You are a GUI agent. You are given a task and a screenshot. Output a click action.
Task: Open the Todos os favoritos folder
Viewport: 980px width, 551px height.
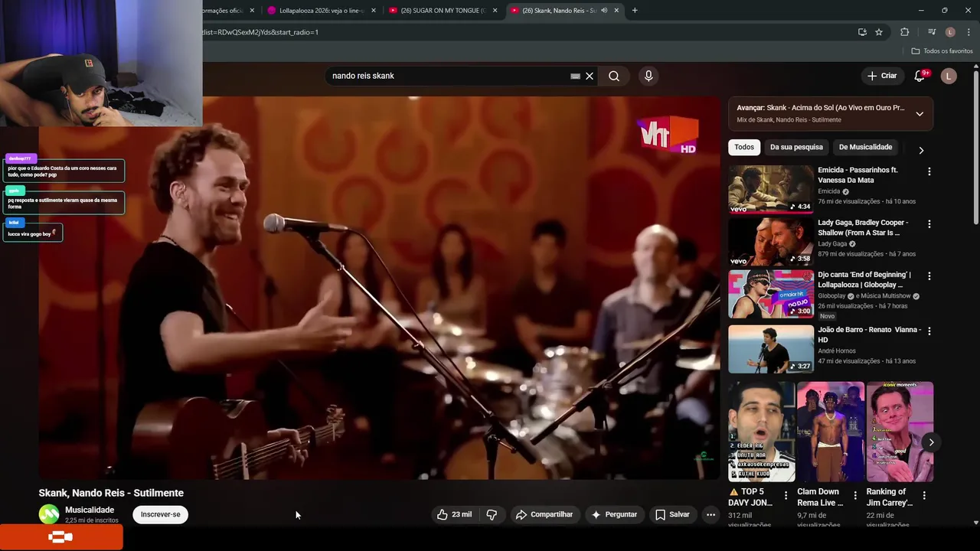(942, 51)
